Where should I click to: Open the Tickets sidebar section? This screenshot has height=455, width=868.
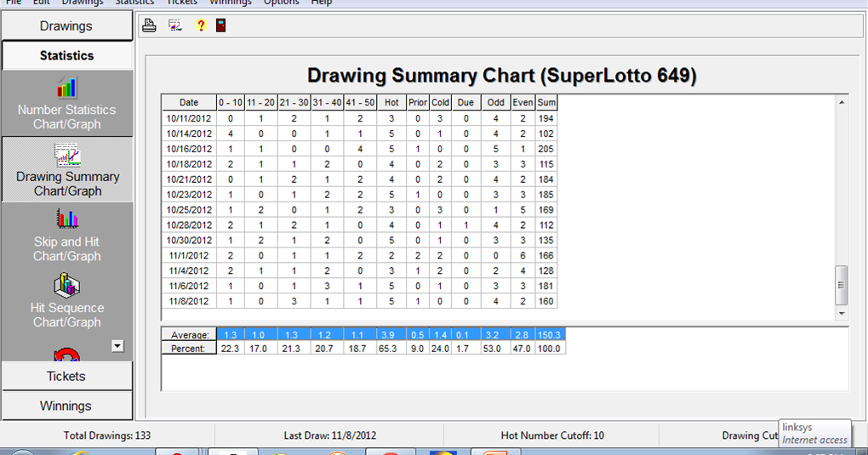click(66, 377)
